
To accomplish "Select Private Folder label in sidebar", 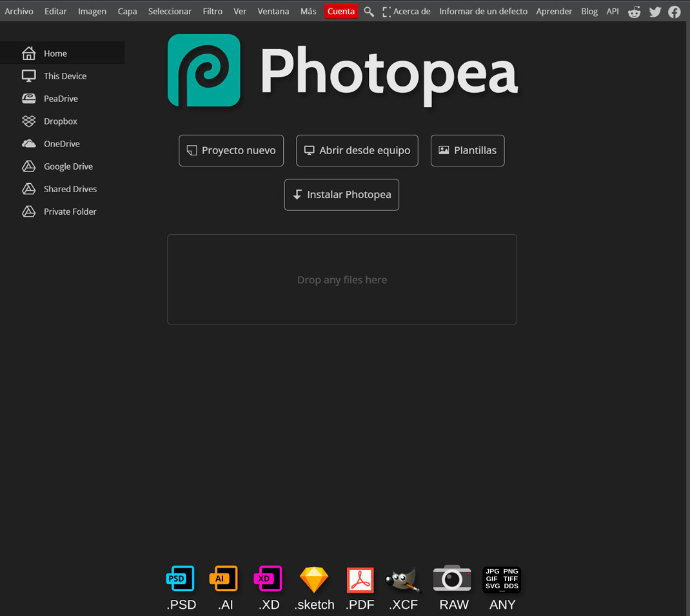I will [x=70, y=212].
